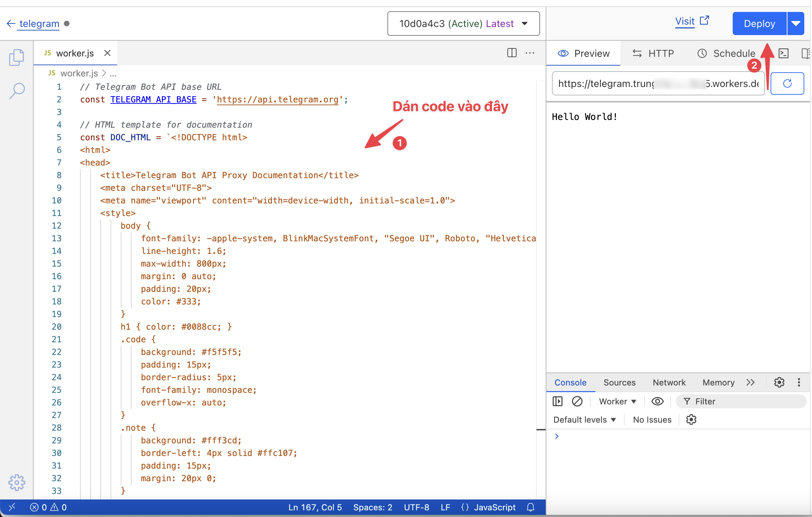Open the Search magnifier in sidebar
The height and width of the screenshot is (517, 812).
16,91
